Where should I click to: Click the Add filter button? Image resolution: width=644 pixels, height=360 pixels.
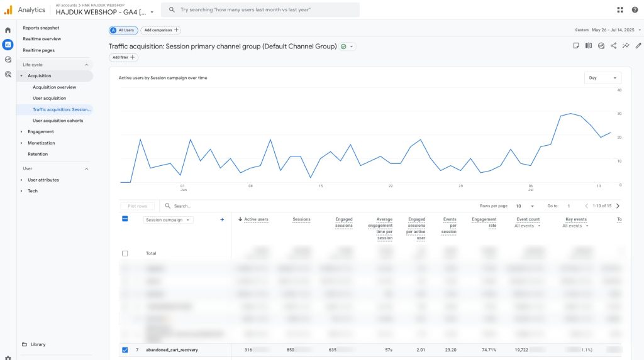pos(123,57)
